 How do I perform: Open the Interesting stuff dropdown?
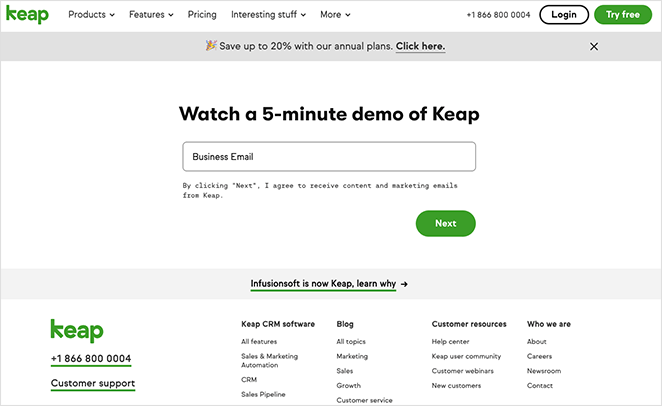[x=268, y=15]
